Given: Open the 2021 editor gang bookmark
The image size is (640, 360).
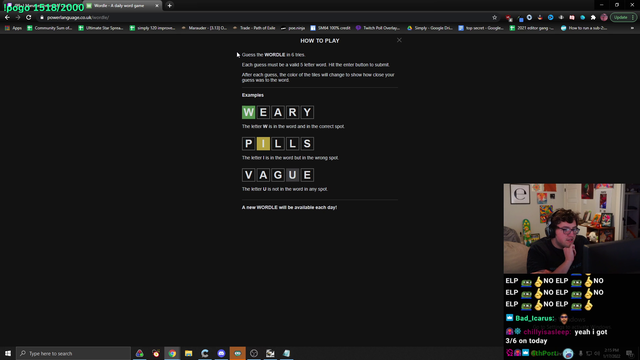Looking at the screenshot, I should pyautogui.click(x=532, y=28).
